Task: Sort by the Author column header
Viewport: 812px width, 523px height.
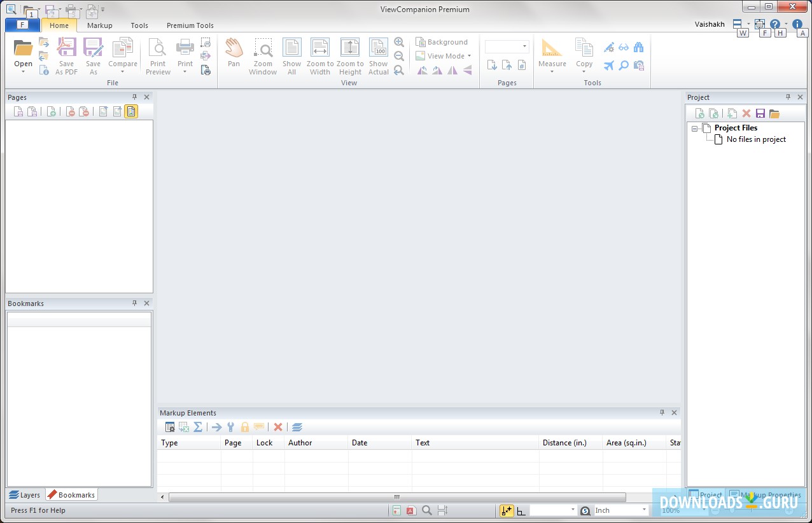Action: click(x=316, y=443)
